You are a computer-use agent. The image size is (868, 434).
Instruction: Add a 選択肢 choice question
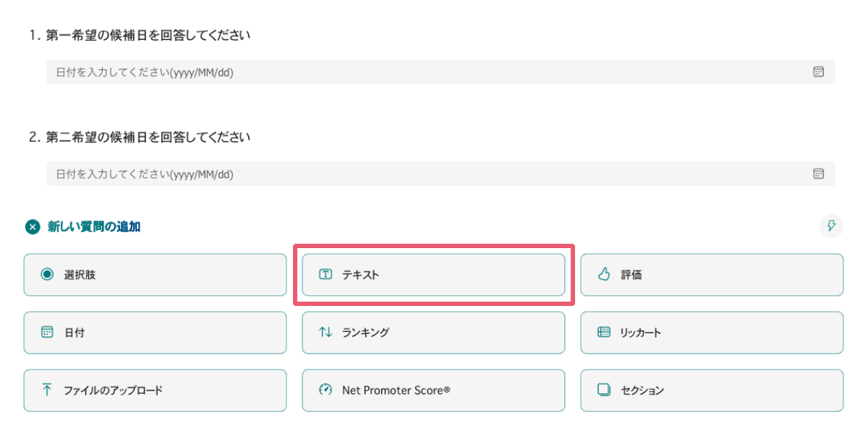point(155,274)
